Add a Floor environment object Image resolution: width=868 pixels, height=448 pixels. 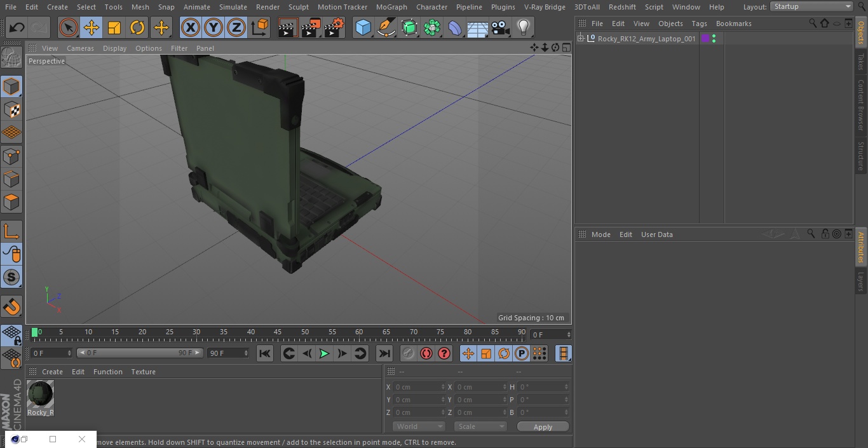click(x=478, y=28)
